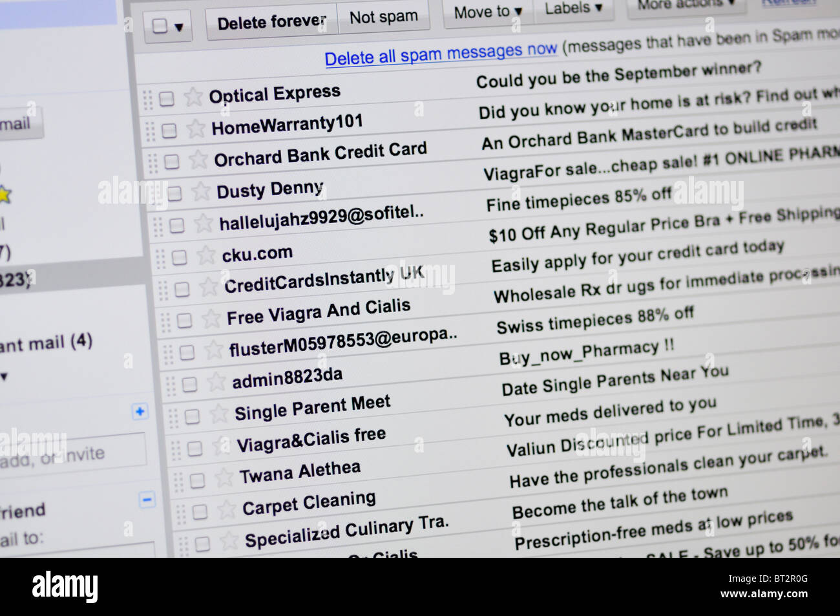Tick the Twana Alethea checkbox

pyautogui.click(x=197, y=480)
